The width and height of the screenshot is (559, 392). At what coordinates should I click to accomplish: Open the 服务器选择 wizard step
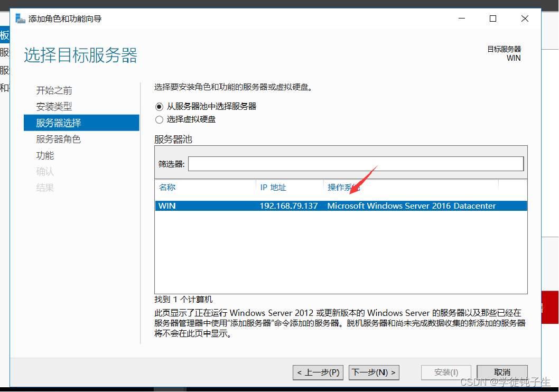pyautogui.click(x=81, y=123)
